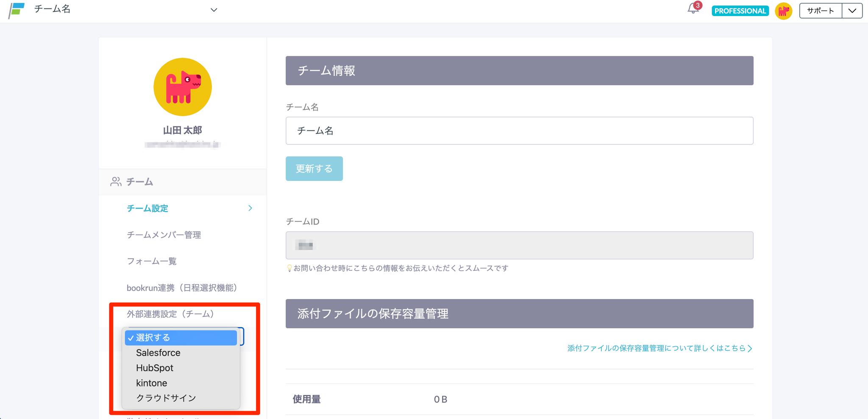Click the チーム section header in sidebar
The image size is (868, 419).
183,182
